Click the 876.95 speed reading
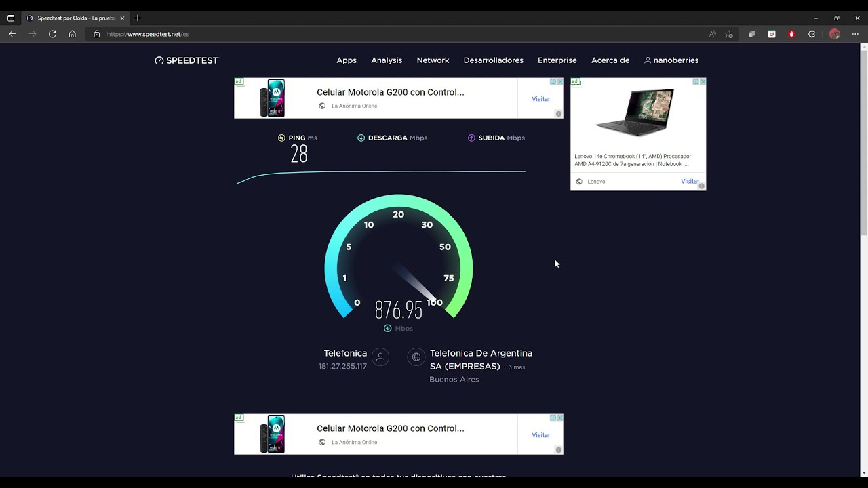 point(399,310)
